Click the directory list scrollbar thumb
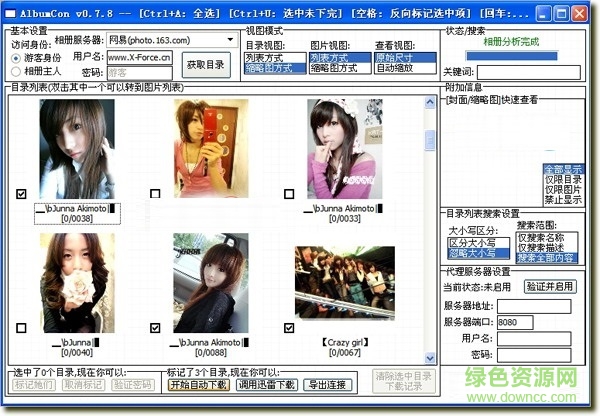This screenshot has width=600, height=416. tap(430, 140)
